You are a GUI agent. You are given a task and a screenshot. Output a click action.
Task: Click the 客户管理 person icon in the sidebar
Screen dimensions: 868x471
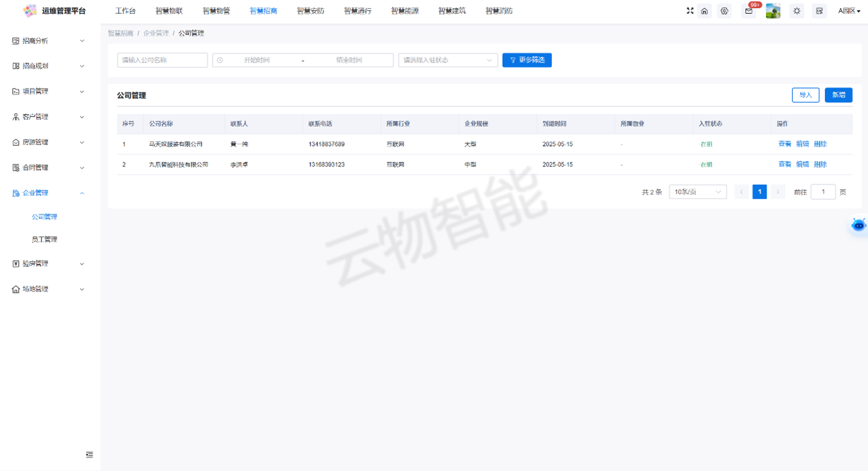16,117
